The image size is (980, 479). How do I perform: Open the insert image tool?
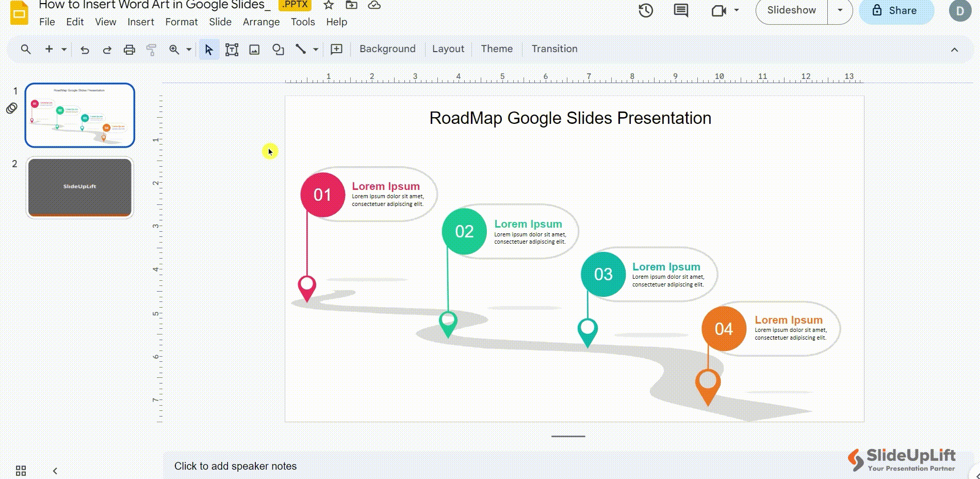254,50
